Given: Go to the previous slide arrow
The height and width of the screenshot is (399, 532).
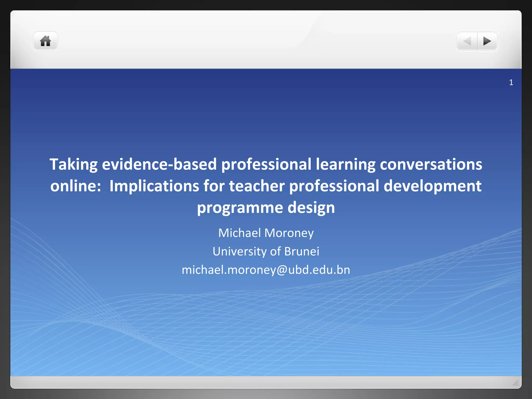Looking at the screenshot, I should (x=467, y=41).
